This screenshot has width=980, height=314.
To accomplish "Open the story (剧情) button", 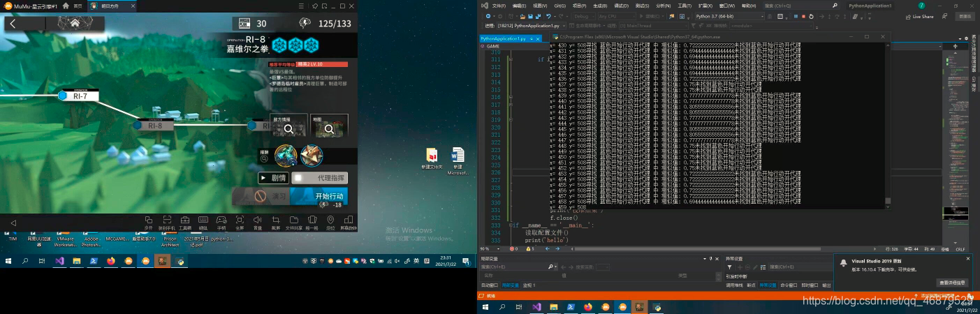I will pos(273,178).
